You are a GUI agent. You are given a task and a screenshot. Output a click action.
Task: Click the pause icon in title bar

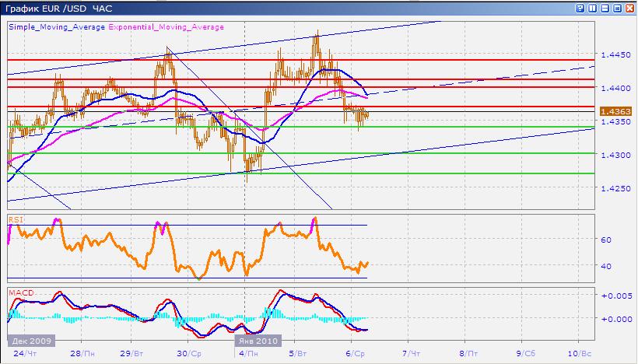[592, 8]
